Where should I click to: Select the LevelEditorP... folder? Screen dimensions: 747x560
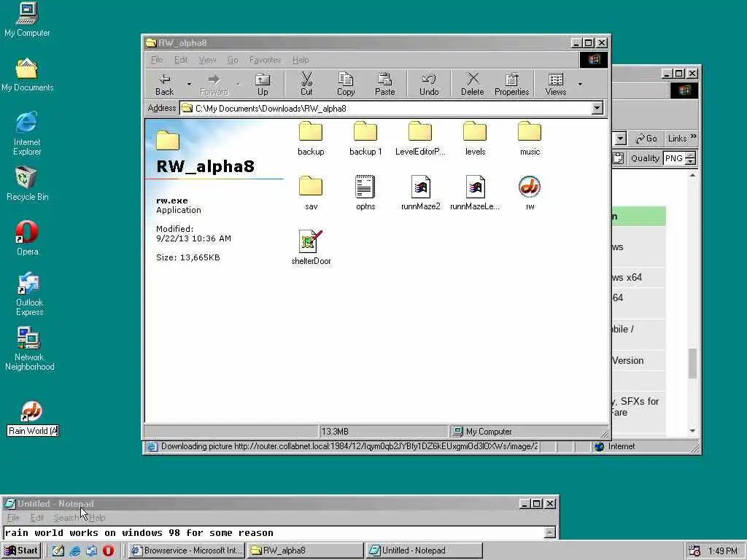(x=420, y=138)
